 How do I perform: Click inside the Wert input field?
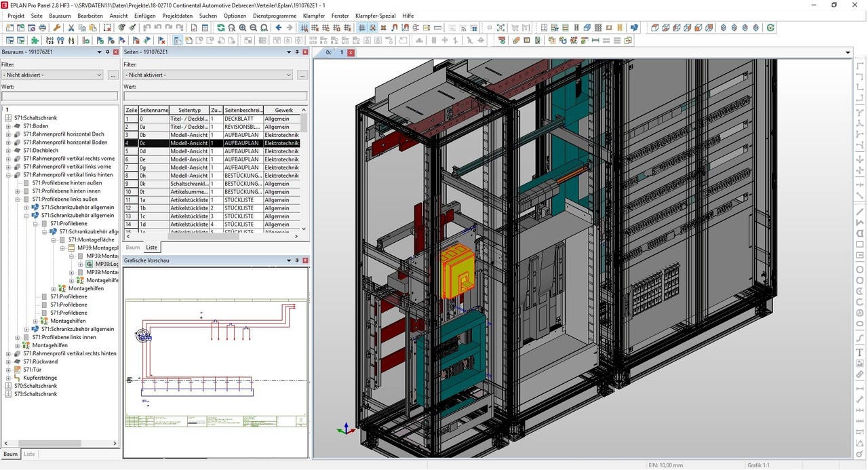point(58,96)
